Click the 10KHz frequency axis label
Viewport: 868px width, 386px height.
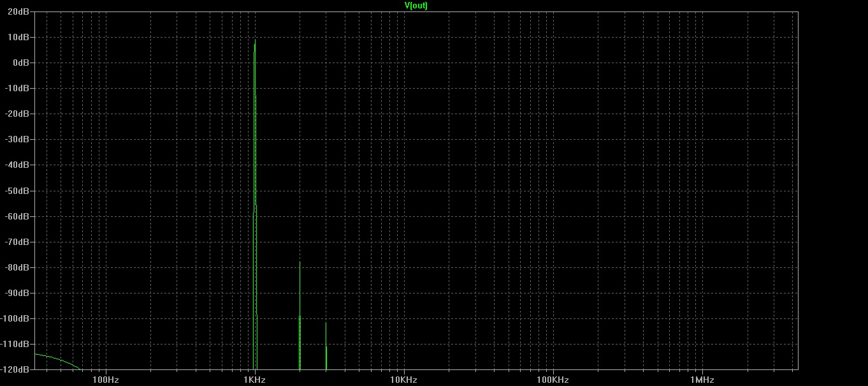point(403,380)
